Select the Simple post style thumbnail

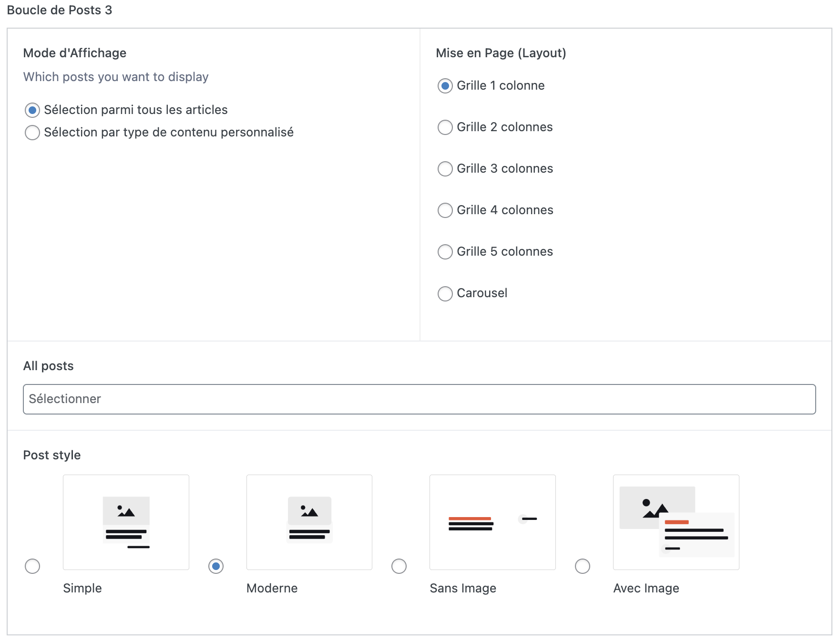coord(126,522)
